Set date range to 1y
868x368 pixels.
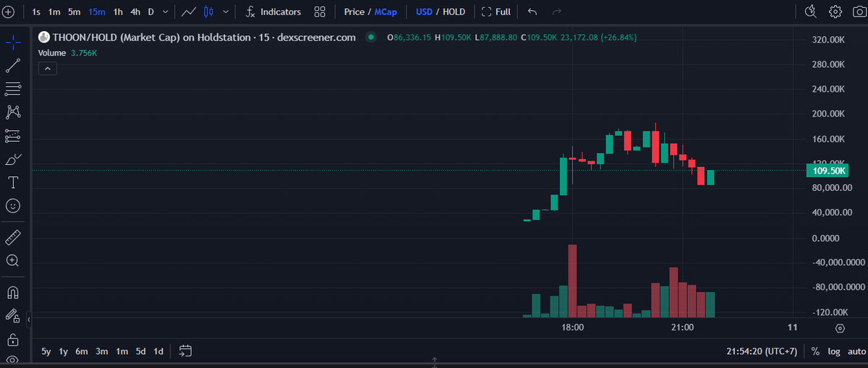64,351
